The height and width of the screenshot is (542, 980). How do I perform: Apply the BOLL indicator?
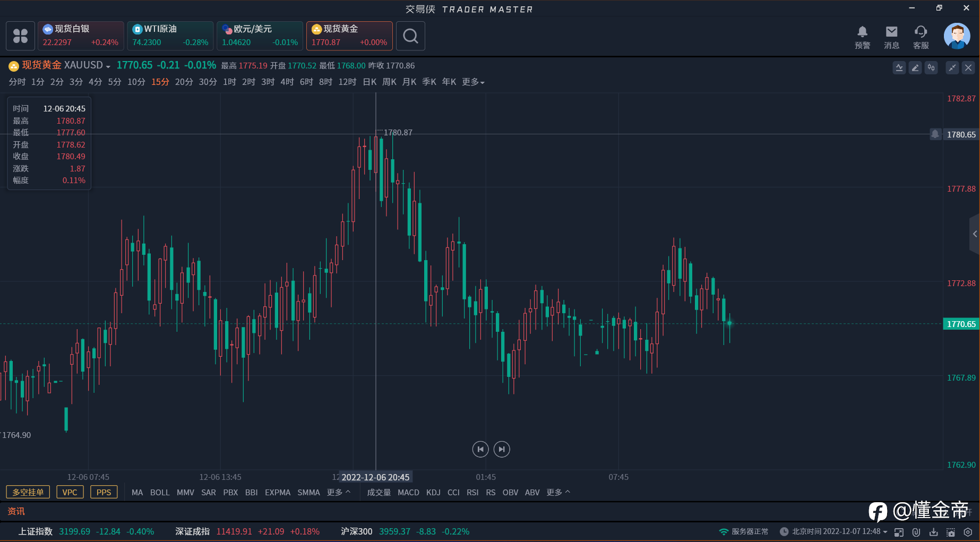point(160,492)
